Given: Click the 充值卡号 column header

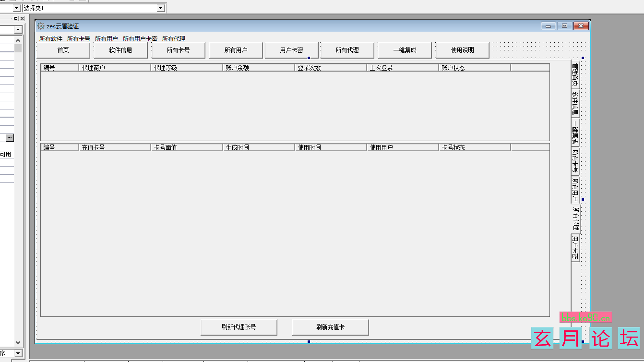Looking at the screenshot, I should pyautogui.click(x=115, y=147).
